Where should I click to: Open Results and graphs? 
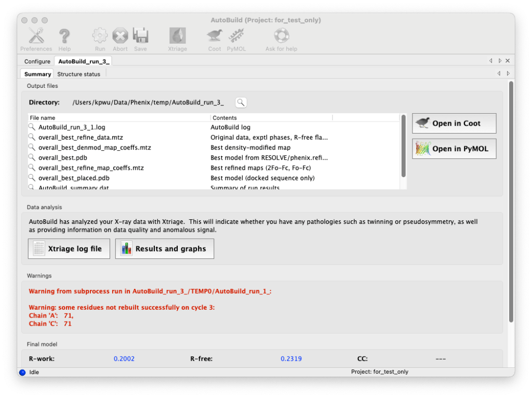pyautogui.click(x=164, y=249)
